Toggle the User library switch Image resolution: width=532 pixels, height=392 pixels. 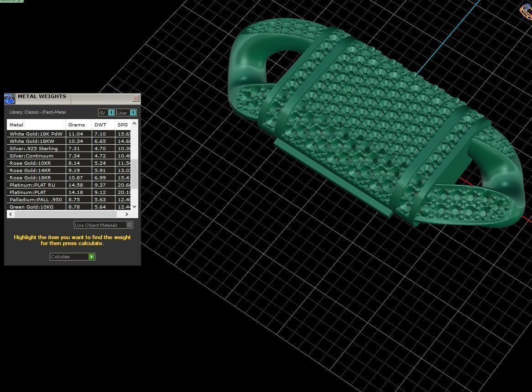tap(126, 113)
